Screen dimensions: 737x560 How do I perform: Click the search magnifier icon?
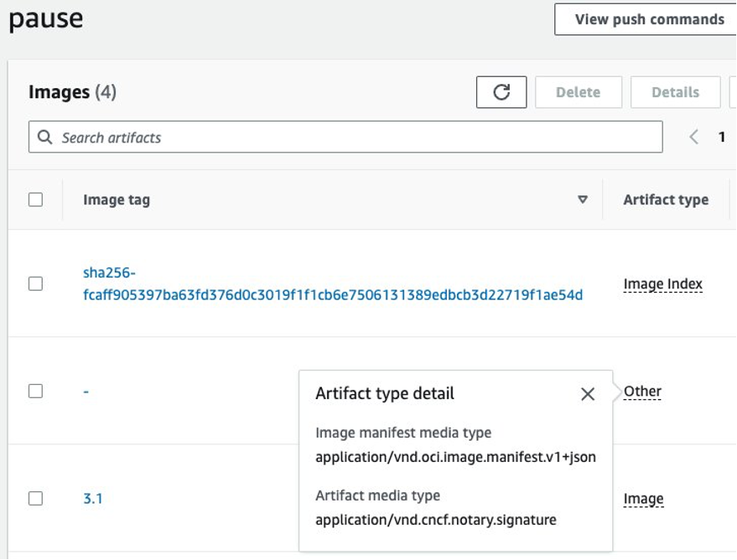pos(45,137)
